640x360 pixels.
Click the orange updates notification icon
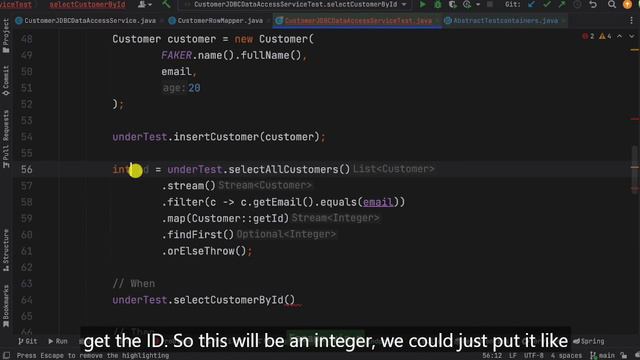point(627,4)
